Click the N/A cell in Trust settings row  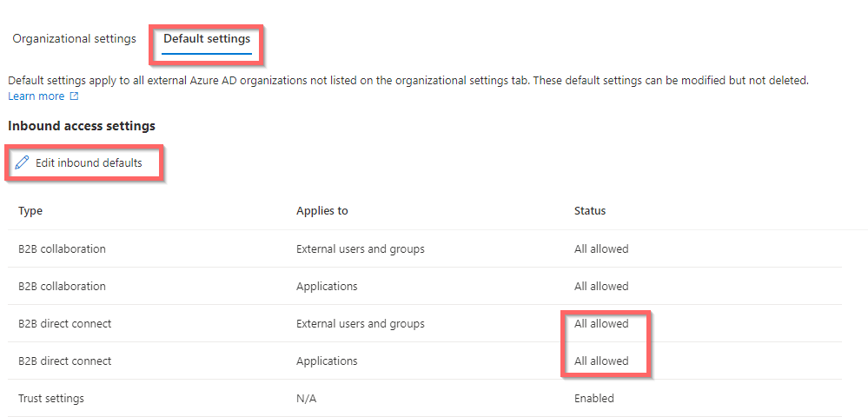(305, 398)
